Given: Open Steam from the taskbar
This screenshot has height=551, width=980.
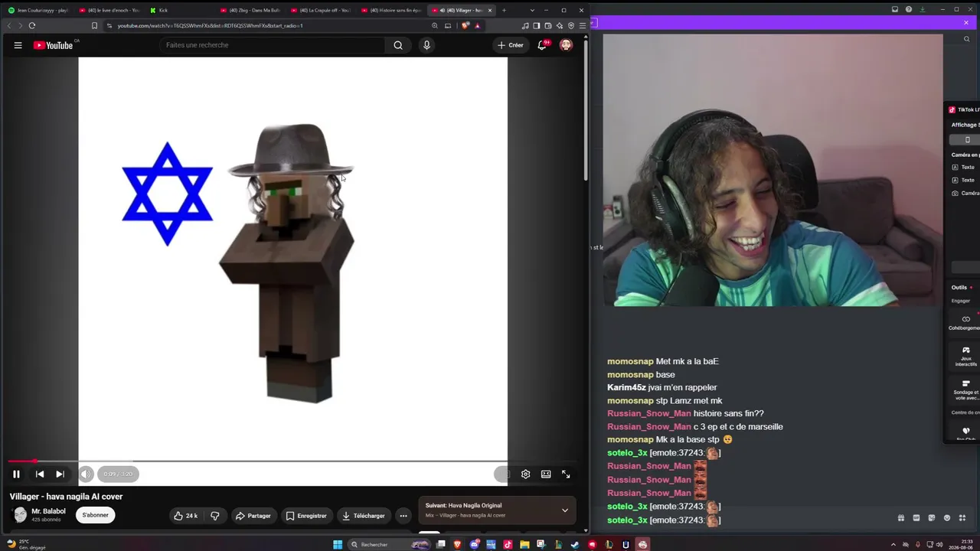Looking at the screenshot, I should (x=575, y=545).
